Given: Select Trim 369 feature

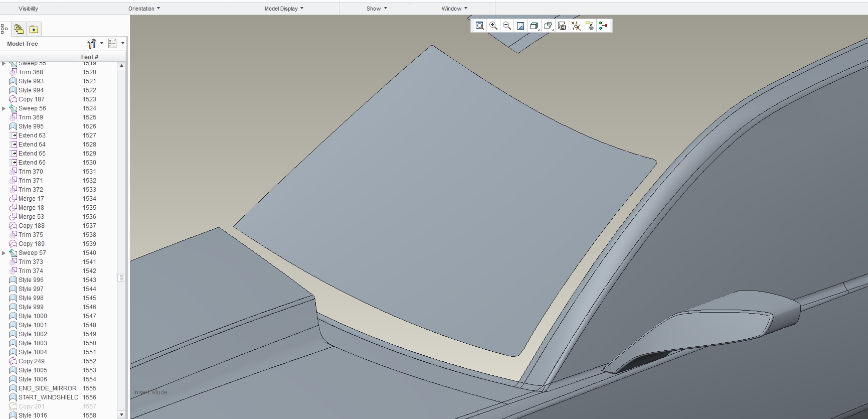Looking at the screenshot, I should 31,117.
